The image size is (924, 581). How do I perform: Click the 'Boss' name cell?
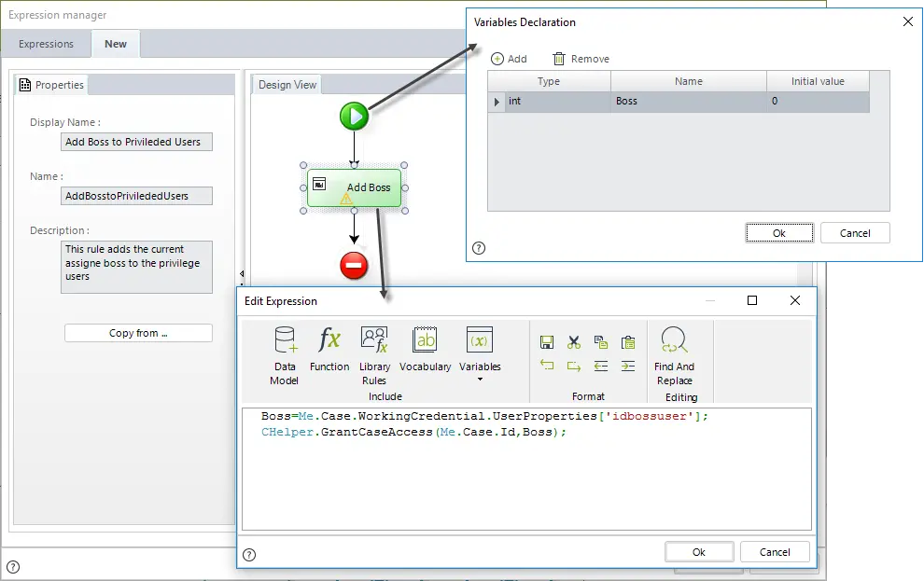coord(689,102)
